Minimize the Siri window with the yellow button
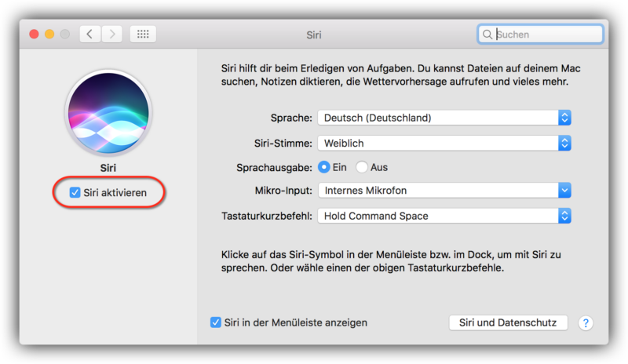The height and width of the screenshot is (364, 628). [x=49, y=34]
